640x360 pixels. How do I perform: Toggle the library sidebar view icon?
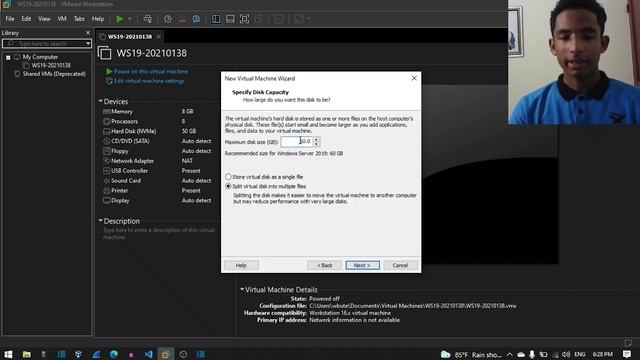tap(216, 19)
